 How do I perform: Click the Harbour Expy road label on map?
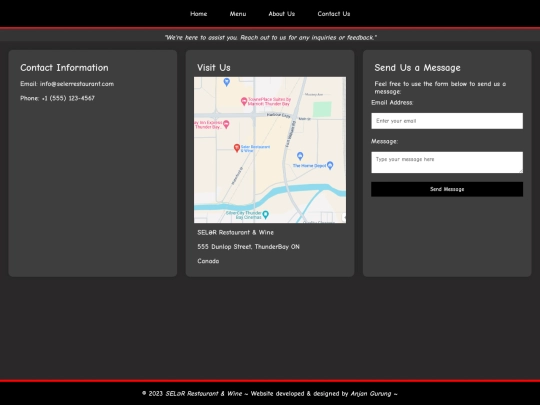tap(279, 115)
